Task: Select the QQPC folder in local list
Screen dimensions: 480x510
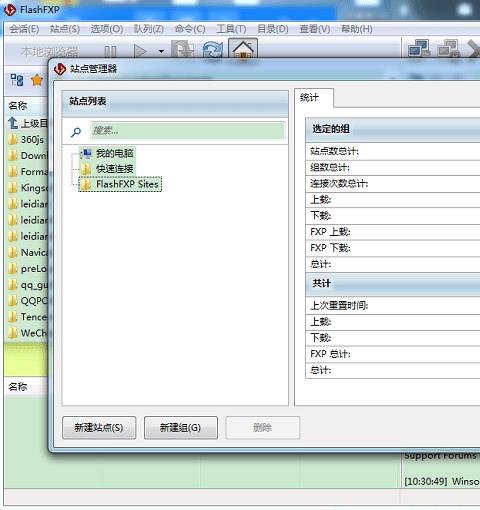Action: 28,301
